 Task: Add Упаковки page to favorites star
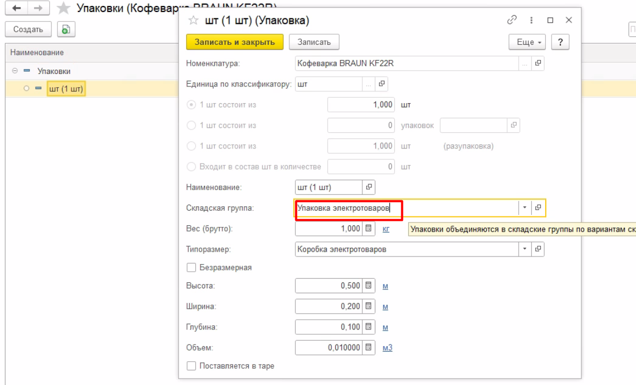click(63, 8)
